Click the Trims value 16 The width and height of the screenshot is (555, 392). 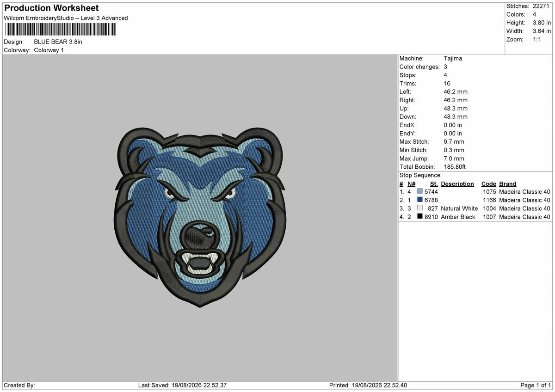tap(447, 83)
